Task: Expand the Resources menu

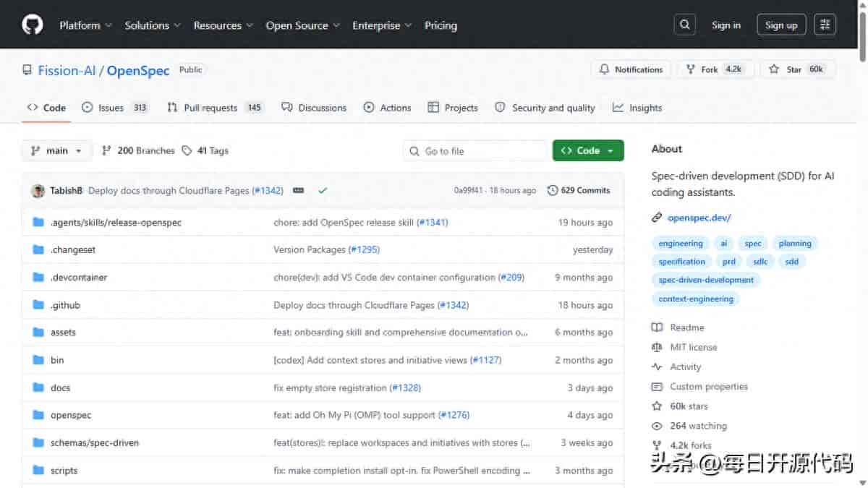Action: coord(223,25)
